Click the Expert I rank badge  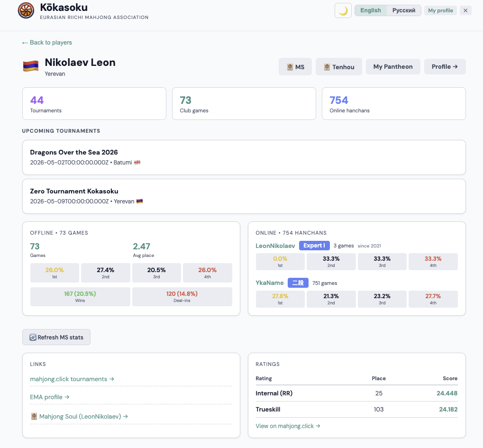tap(314, 246)
